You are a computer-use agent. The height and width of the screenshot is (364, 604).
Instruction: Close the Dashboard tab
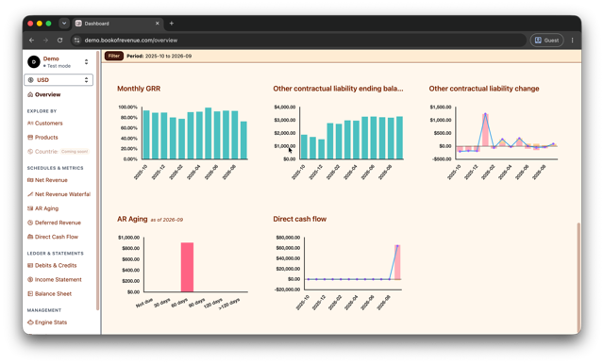pyautogui.click(x=158, y=24)
